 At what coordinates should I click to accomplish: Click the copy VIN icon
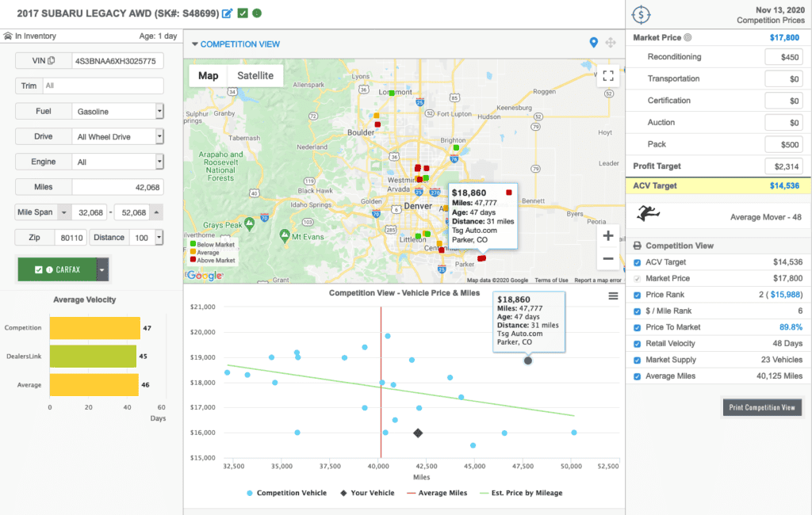click(x=52, y=60)
